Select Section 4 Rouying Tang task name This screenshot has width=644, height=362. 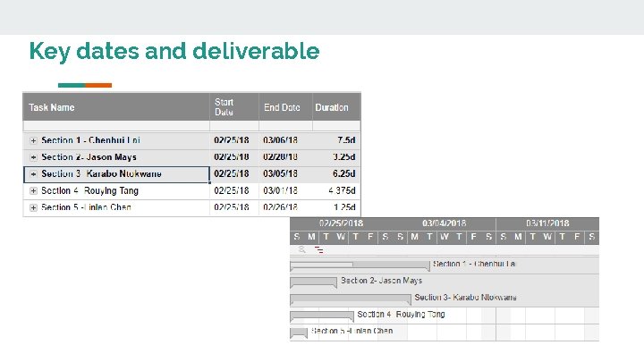(x=89, y=191)
